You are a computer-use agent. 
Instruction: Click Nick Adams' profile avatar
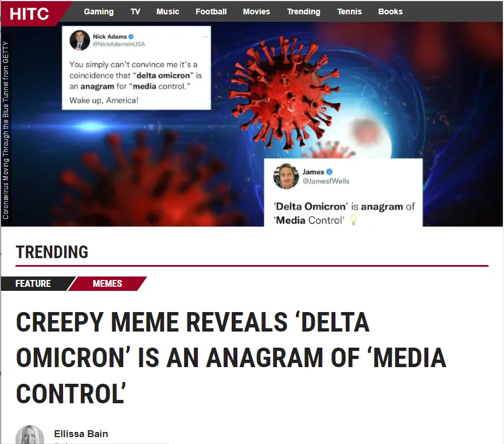click(79, 40)
